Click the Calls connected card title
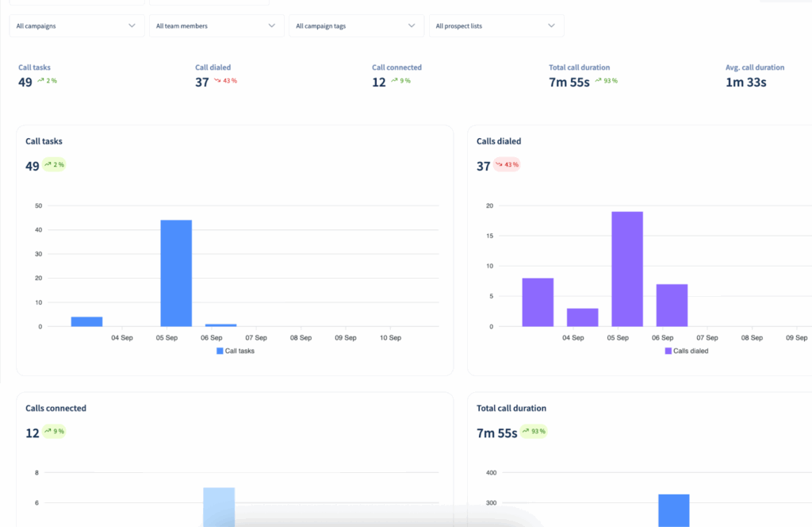The height and width of the screenshot is (527, 812). click(x=56, y=408)
